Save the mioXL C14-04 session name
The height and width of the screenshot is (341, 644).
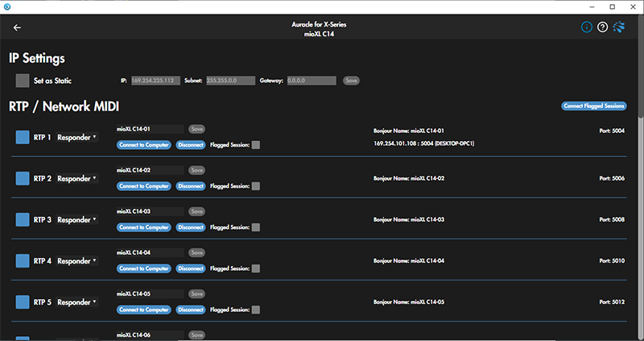pos(196,252)
